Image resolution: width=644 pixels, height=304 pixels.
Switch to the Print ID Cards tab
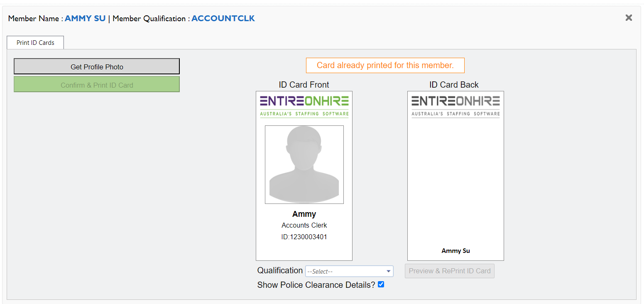pos(35,42)
